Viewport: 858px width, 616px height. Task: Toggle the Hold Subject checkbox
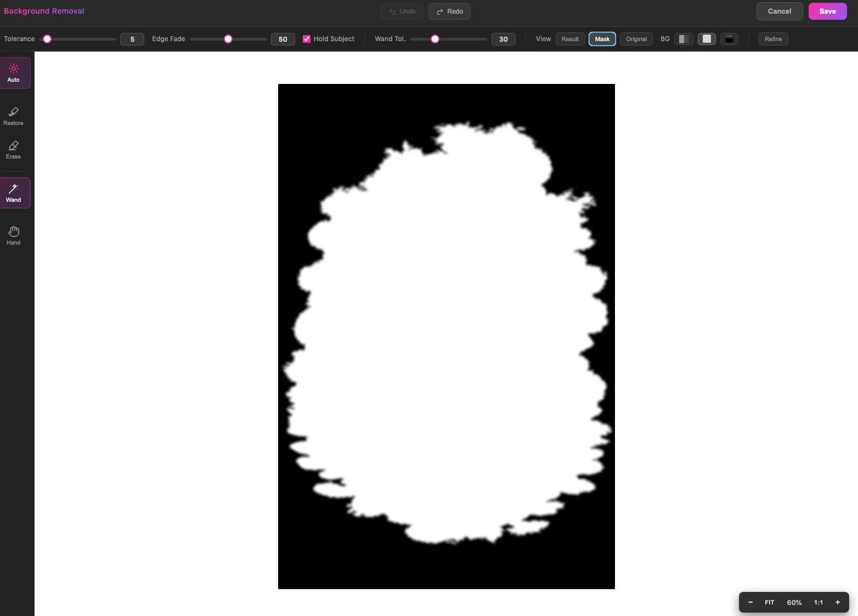pyautogui.click(x=307, y=39)
